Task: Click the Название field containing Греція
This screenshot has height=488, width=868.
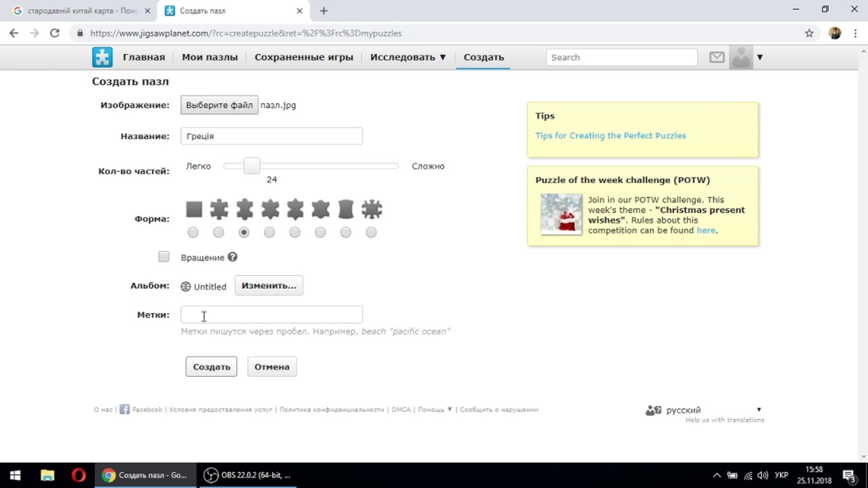Action: pyautogui.click(x=271, y=136)
